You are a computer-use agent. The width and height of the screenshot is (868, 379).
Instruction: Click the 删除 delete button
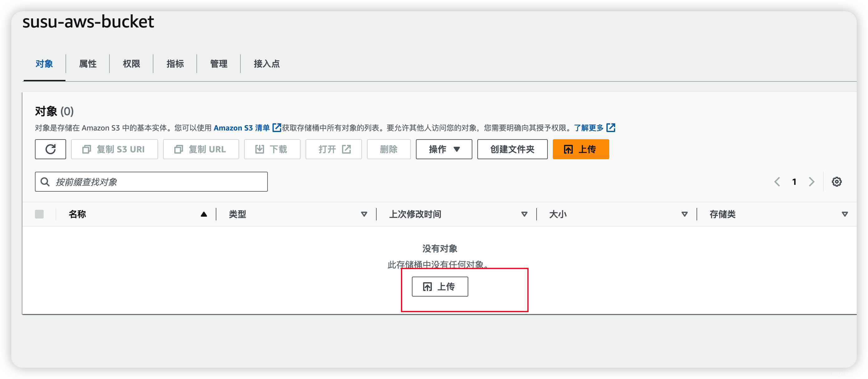[x=389, y=149]
